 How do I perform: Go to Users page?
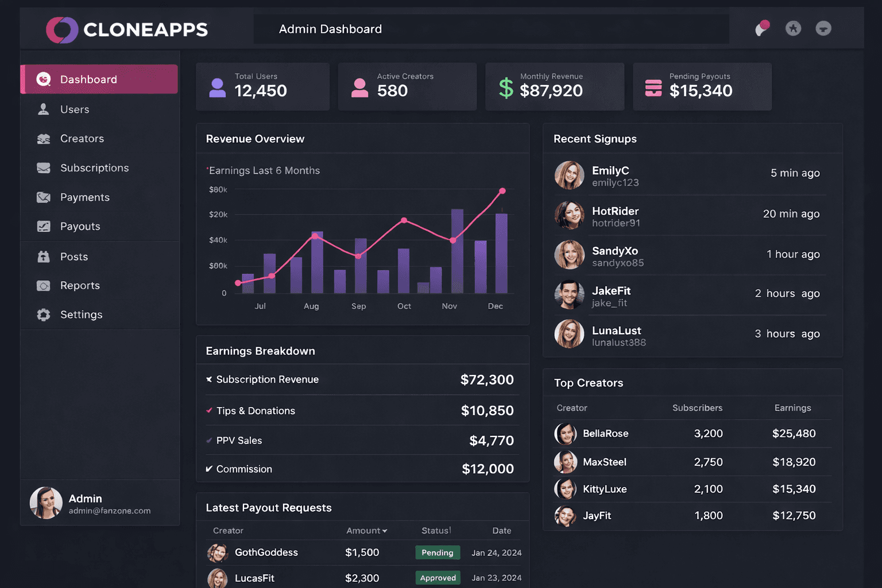pos(99,109)
